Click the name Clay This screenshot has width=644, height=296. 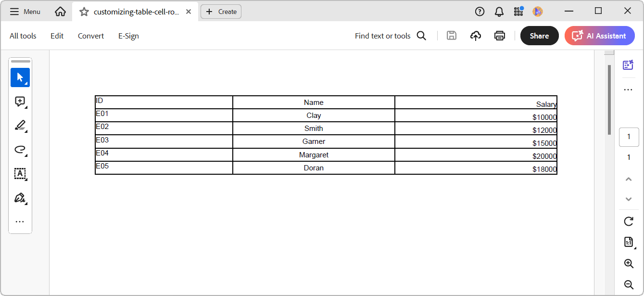coord(314,116)
